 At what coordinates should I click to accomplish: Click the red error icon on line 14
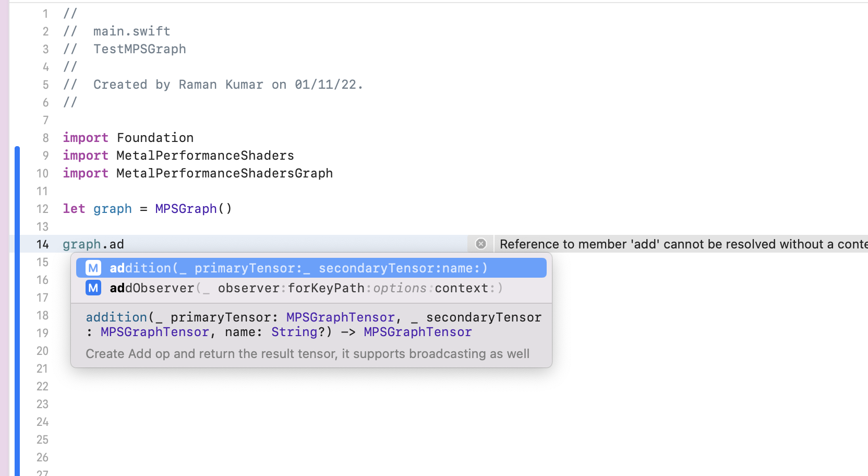481,244
